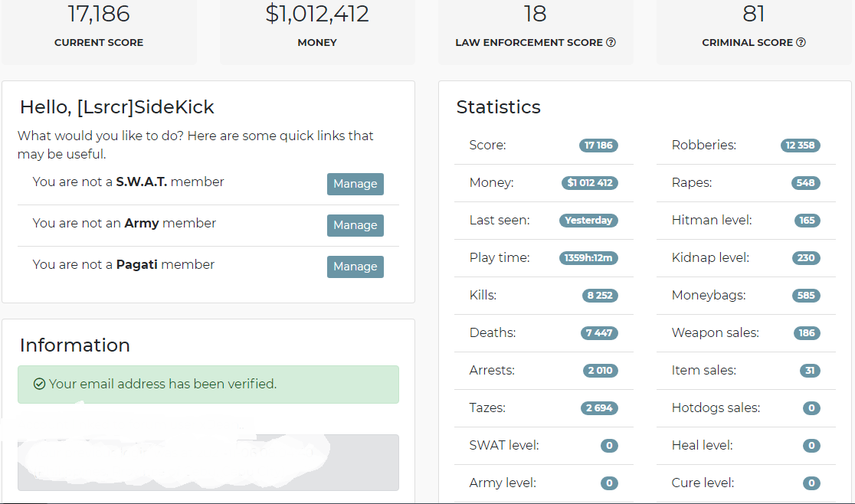Click the gray box under Information
The width and height of the screenshot is (855, 504).
point(208,463)
